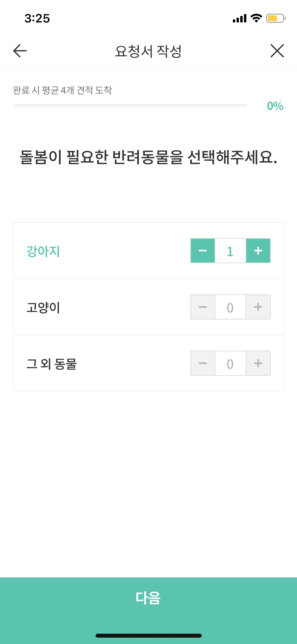Screen dimensions: 297x644
Task: Decrease the 강아지 count with minus
Action: point(202,251)
